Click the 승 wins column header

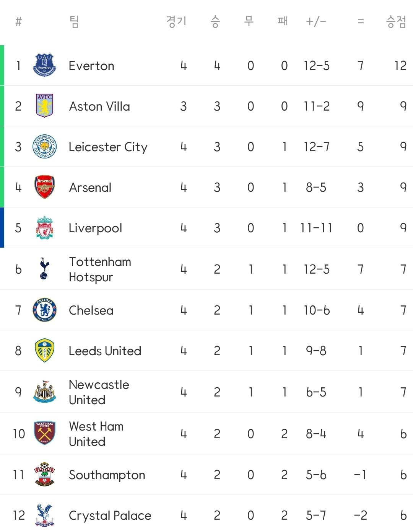click(215, 21)
